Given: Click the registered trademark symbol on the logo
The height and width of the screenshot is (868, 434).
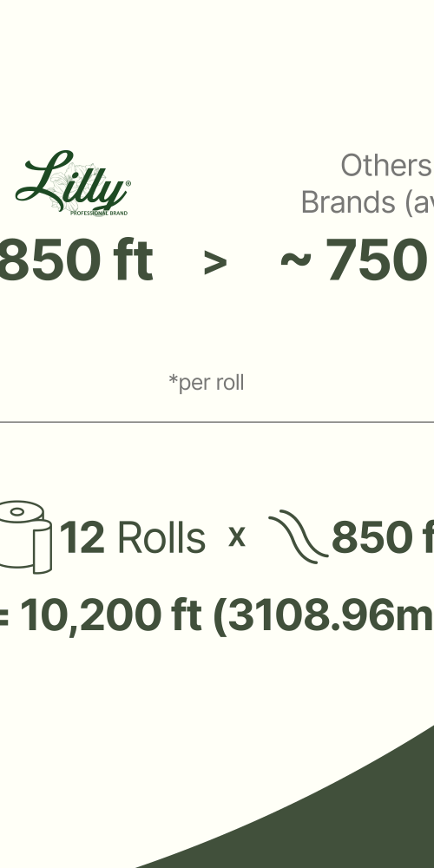Looking at the screenshot, I should (x=128, y=182).
